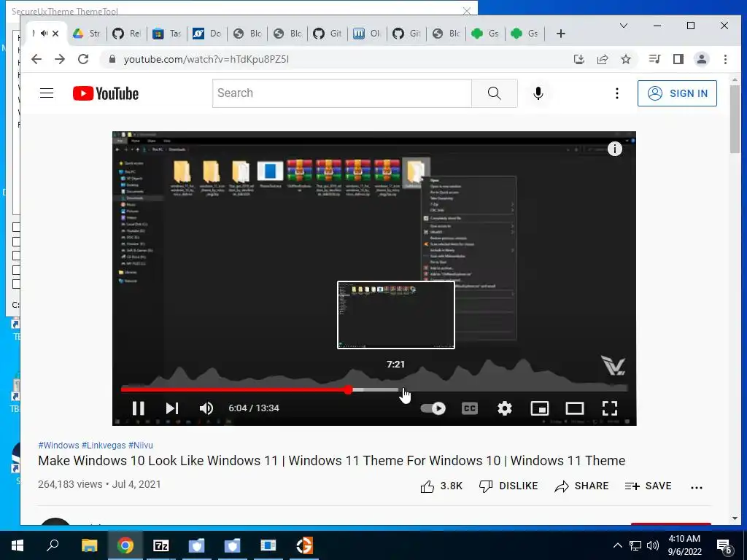Screen dimensions: 747x560
Task: Open the Chrome three-dot menu
Action: pos(725,59)
